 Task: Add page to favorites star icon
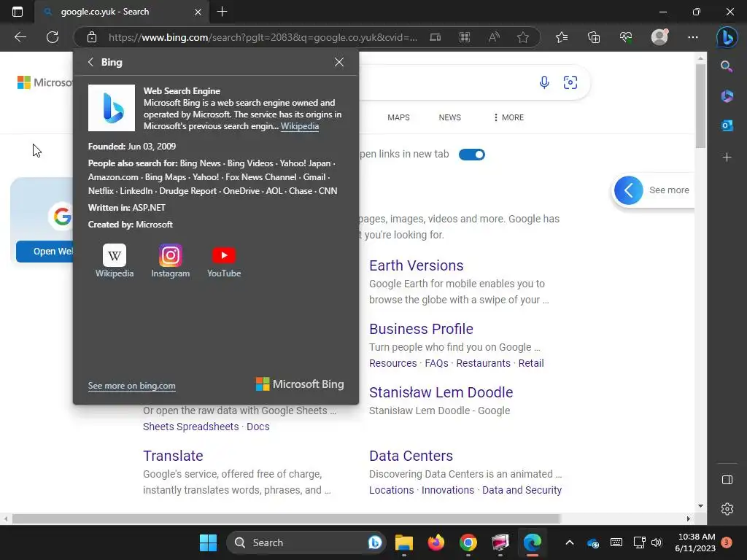point(523,37)
